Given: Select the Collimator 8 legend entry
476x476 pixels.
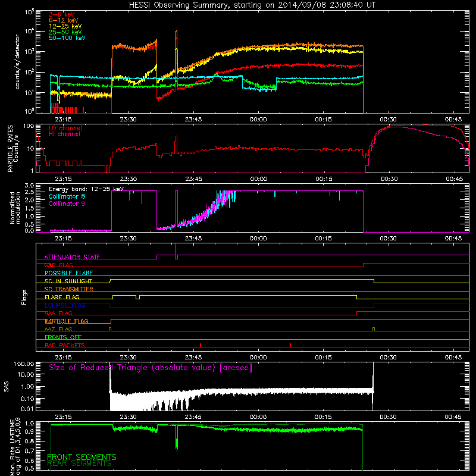Looking at the screenshot, I should [67, 196].
